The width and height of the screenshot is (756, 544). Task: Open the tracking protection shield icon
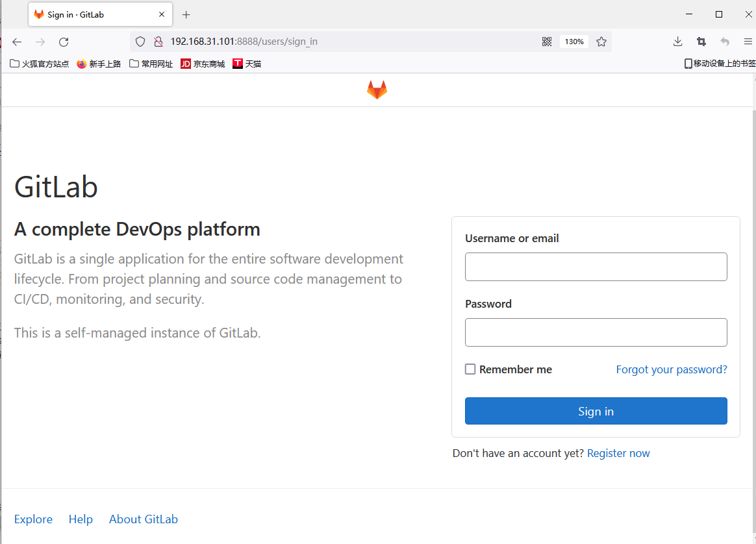pyautogui.click(x=140, y=41)
